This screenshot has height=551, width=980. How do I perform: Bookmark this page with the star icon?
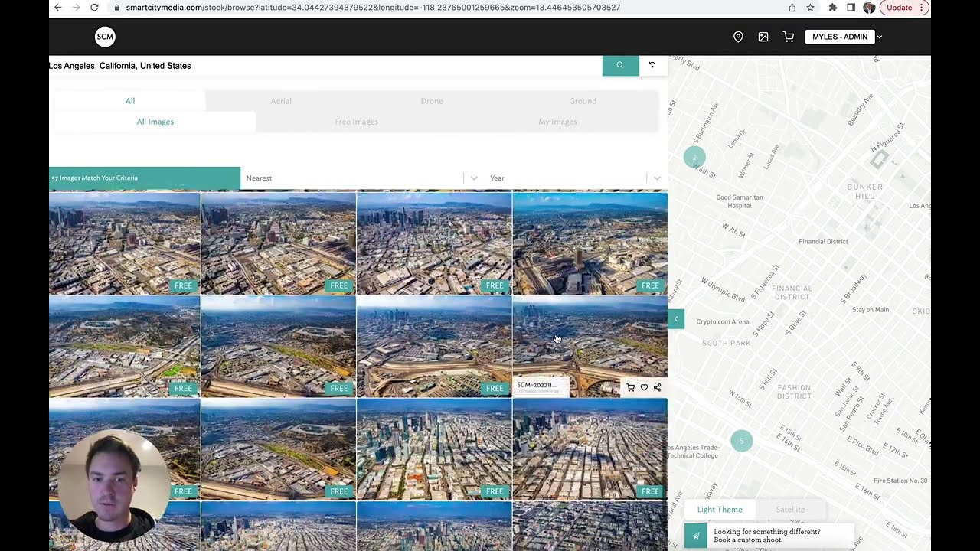pos(810,8)
